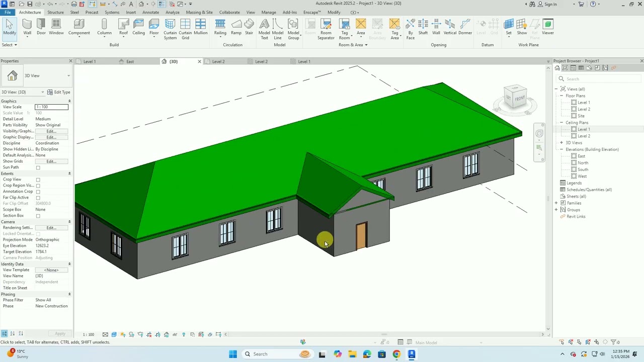
Task: Open the Annotate ribbon tab
Action: coord(150,12)
